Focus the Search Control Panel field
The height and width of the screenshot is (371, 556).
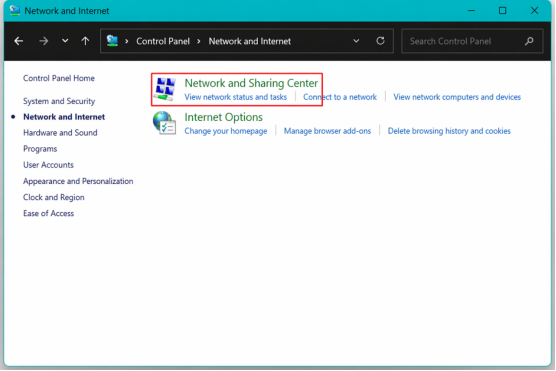(x=472, y=41)
